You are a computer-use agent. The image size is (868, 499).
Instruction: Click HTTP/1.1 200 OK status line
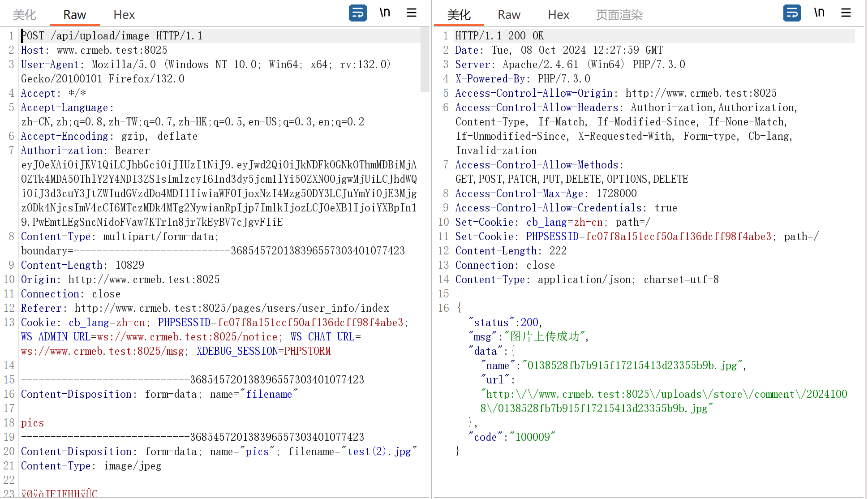pyautogui.click(x=499, y=36)
